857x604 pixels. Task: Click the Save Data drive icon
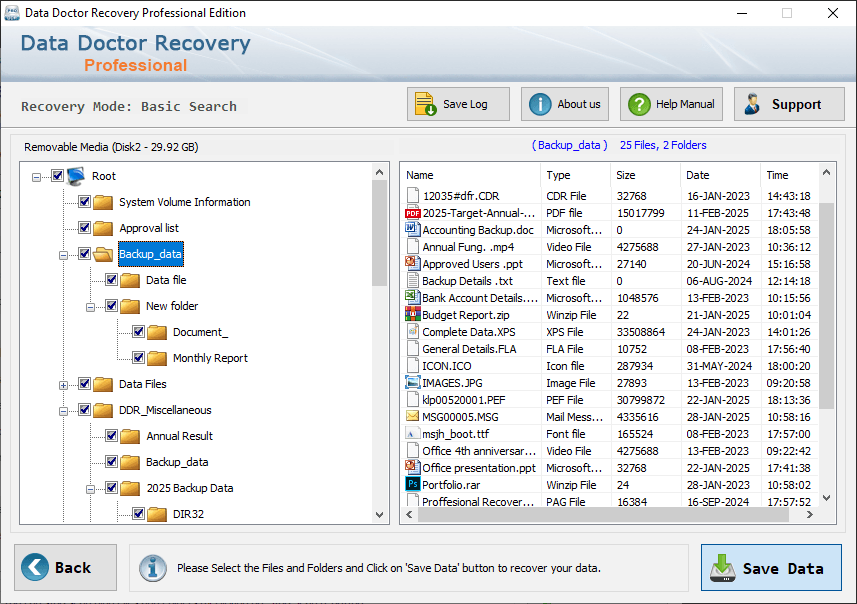point(723,568)
